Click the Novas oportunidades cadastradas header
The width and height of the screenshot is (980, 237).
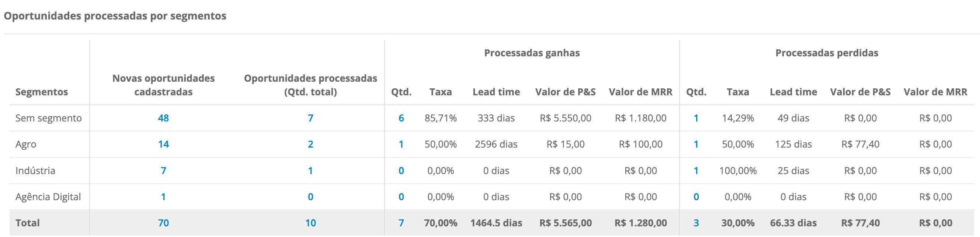coord(163,85)
